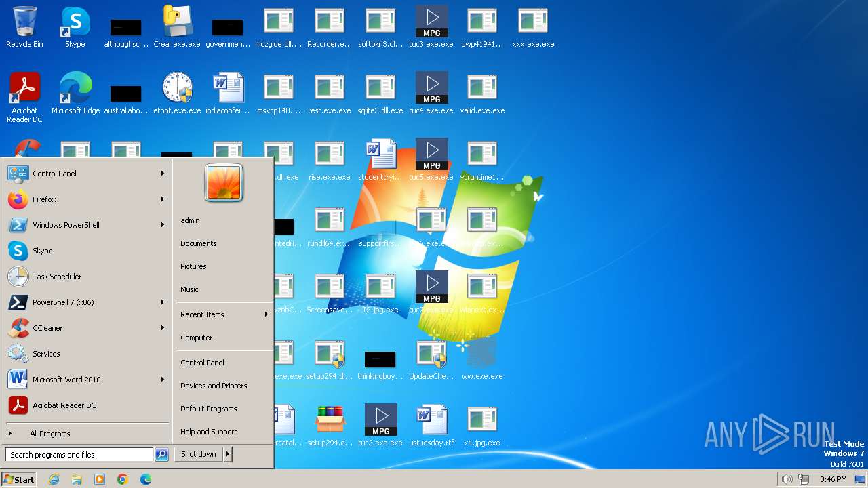This screenshot has height=488, width=868.
Task: Open media player taskbar icon
Action: [100, 479]
